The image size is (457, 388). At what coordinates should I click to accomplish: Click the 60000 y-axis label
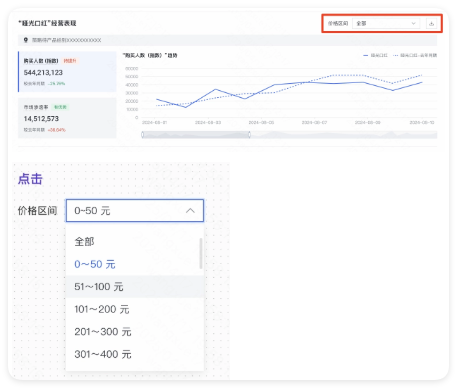tap(131, 69)
